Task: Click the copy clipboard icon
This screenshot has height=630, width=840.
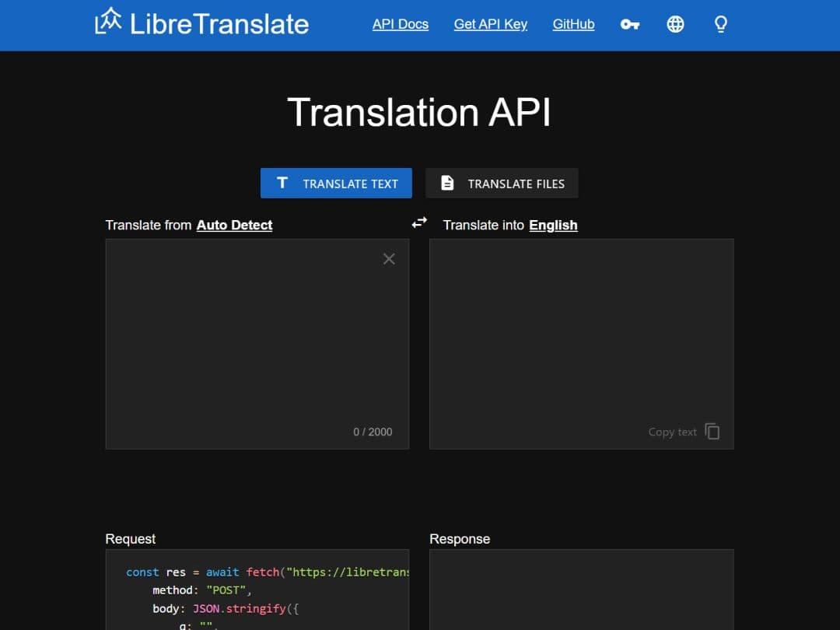Action: click(x=712, y=431)
